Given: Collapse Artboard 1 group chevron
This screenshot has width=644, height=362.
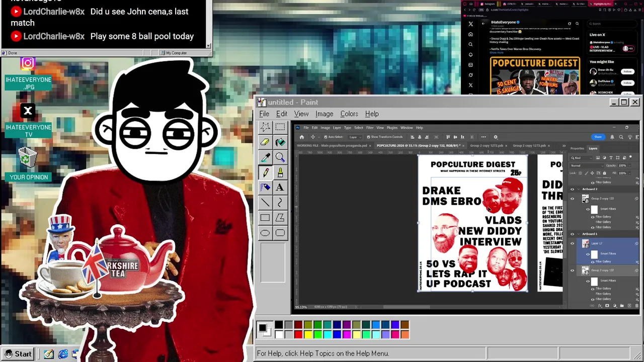Looking at the screenshot, I should point(578,234).
